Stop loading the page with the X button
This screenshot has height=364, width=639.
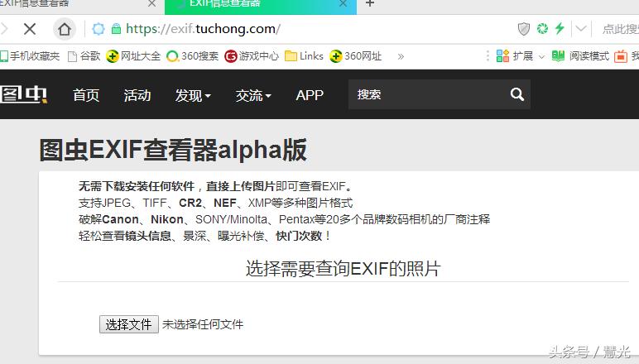coord(30,29)
